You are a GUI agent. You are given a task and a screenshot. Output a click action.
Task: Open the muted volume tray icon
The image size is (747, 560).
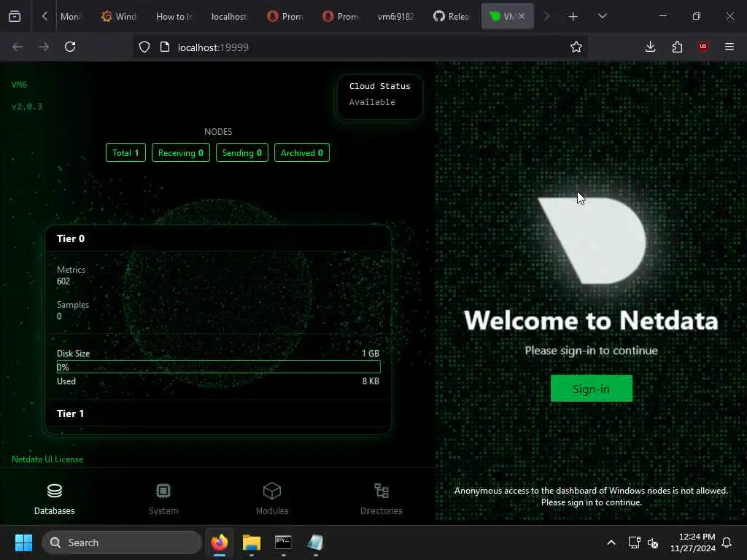[653, 542]
